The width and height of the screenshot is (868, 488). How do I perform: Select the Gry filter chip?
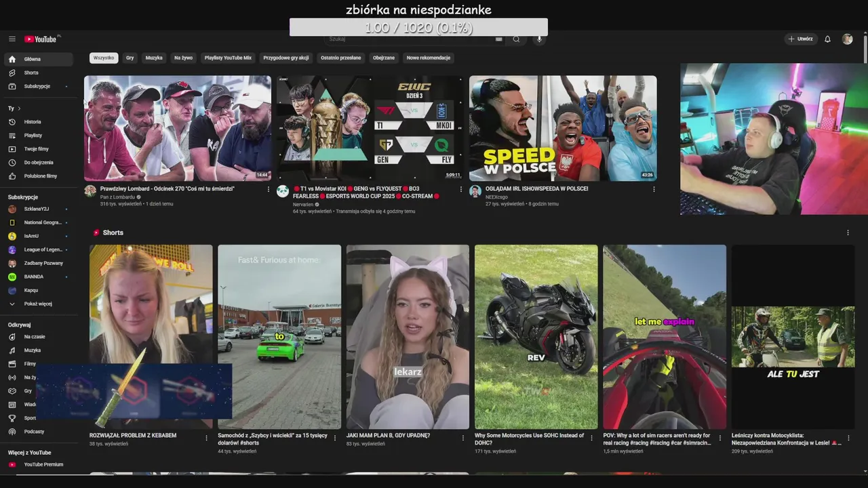click(130, 58)
